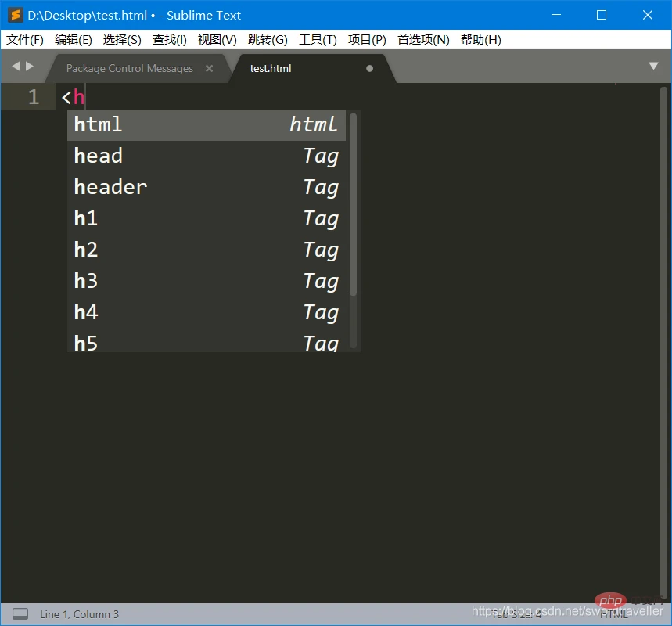
Task: Select the h3 tag completion
Action: [207, 281]
